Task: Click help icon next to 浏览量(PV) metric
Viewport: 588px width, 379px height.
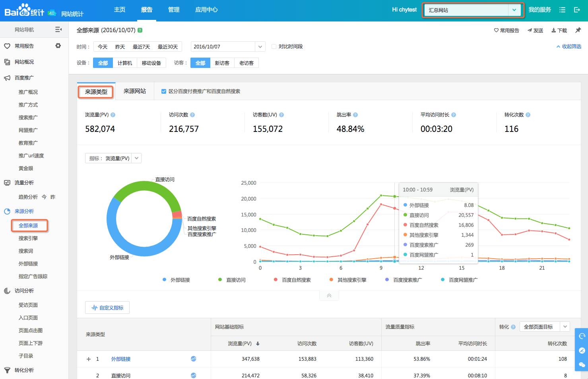Action: [x=113, y=115]
